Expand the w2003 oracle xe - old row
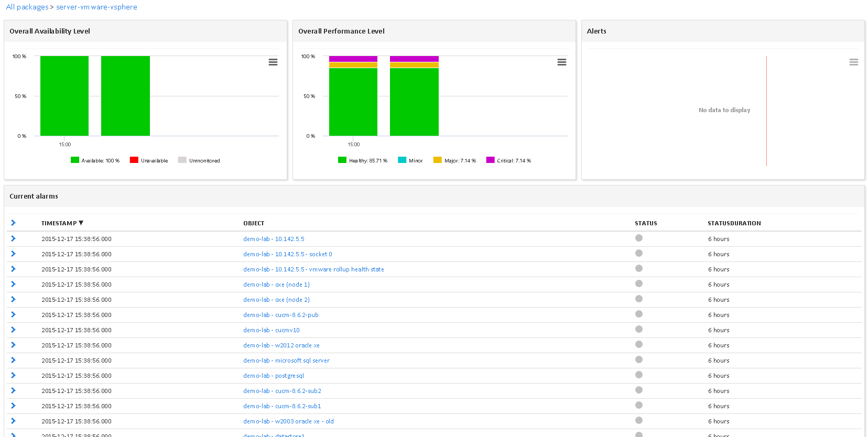 [13, 421]
